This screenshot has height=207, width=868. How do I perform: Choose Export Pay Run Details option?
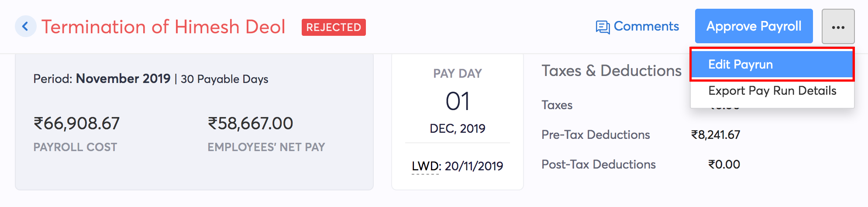click(772, 91)
